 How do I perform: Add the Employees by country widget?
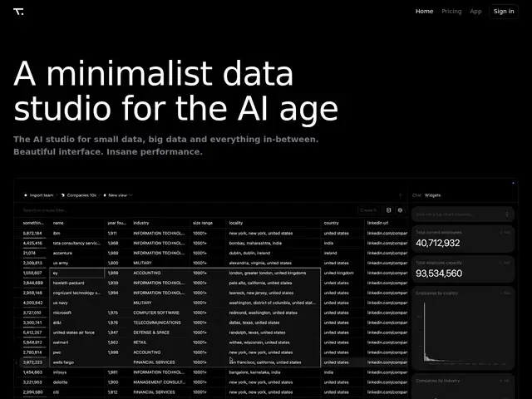[x=505, y=293]
